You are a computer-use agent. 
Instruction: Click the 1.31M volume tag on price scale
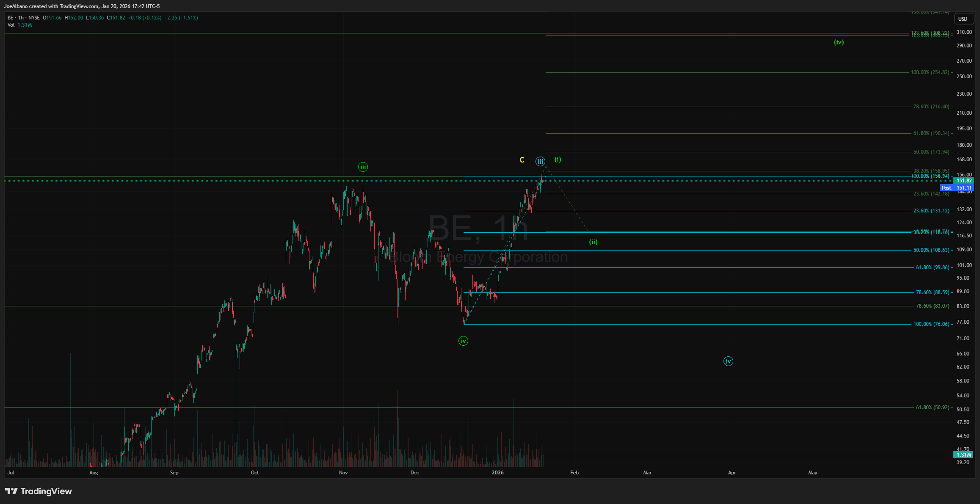pyautogui.click(x=963, y=455)
